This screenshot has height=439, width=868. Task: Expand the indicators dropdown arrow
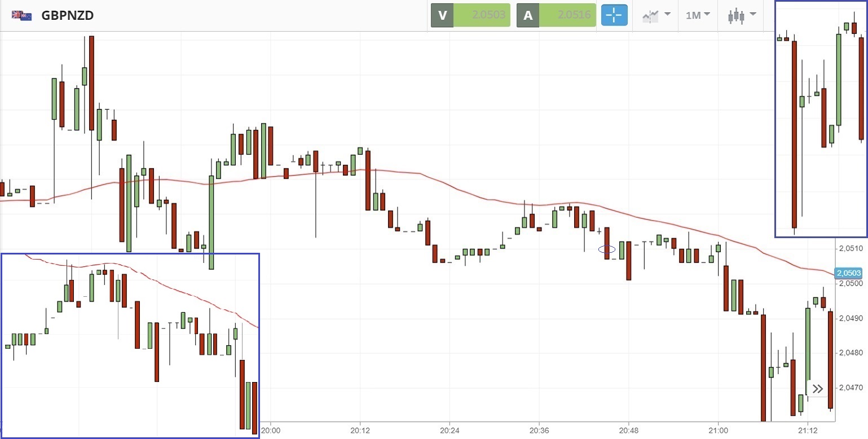667,14
